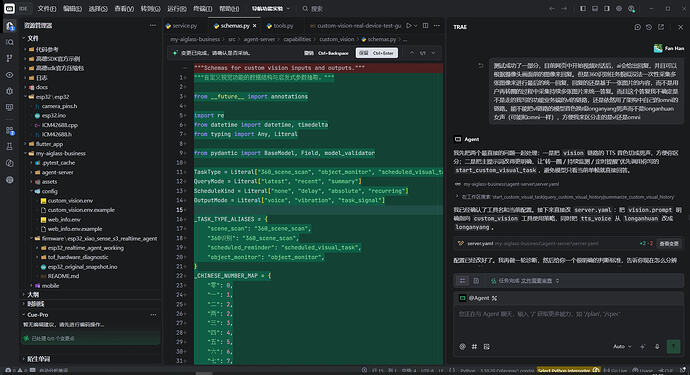Expand the mobile folder
Screen dimensions: 690x375
click(50, 286)
